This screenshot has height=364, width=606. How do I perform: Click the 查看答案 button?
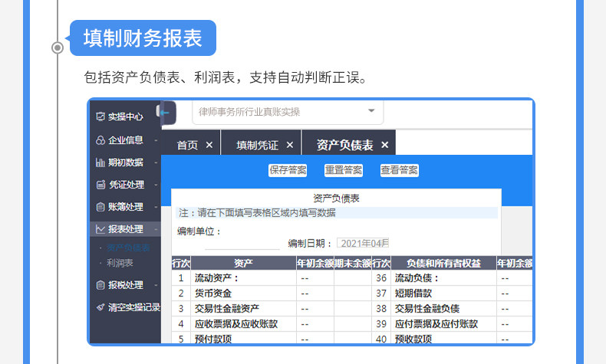pos(400,170)
